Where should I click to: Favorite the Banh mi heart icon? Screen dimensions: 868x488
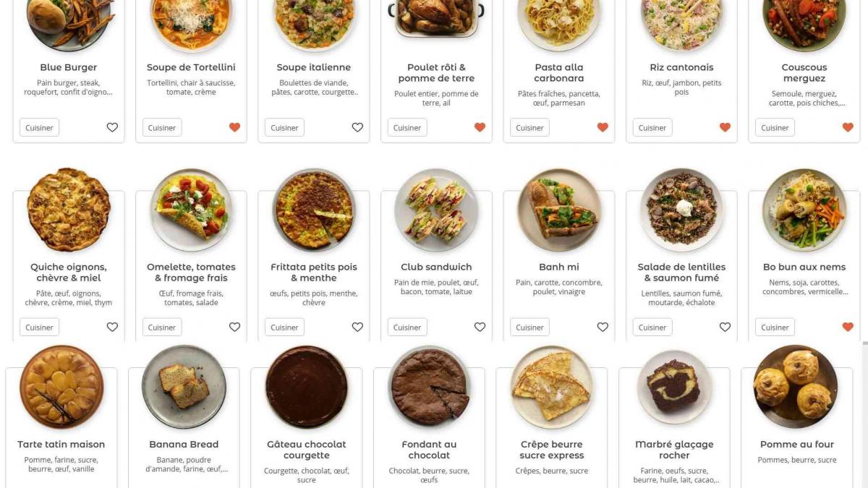click(x=603, y=327)
